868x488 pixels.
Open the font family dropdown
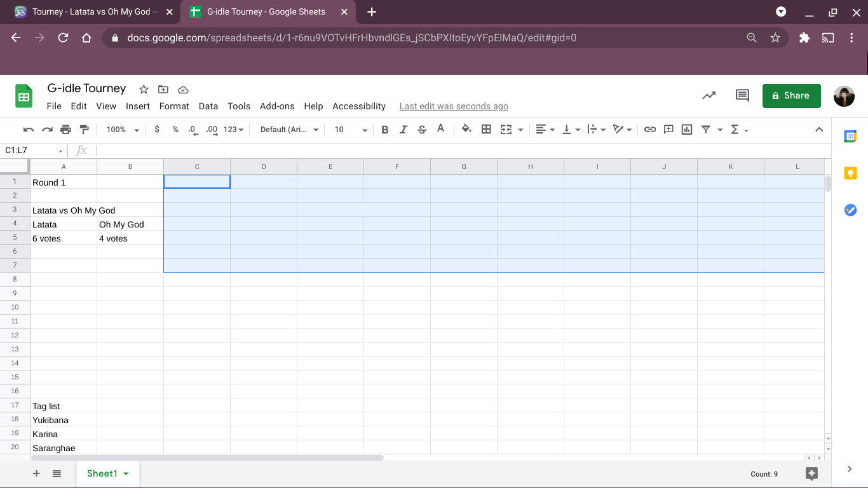point(290,130)
